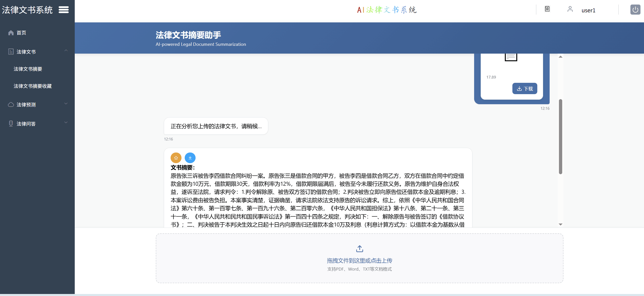Click the upload arrow icon
Viewport: 644px width, 296px height.
359,249
